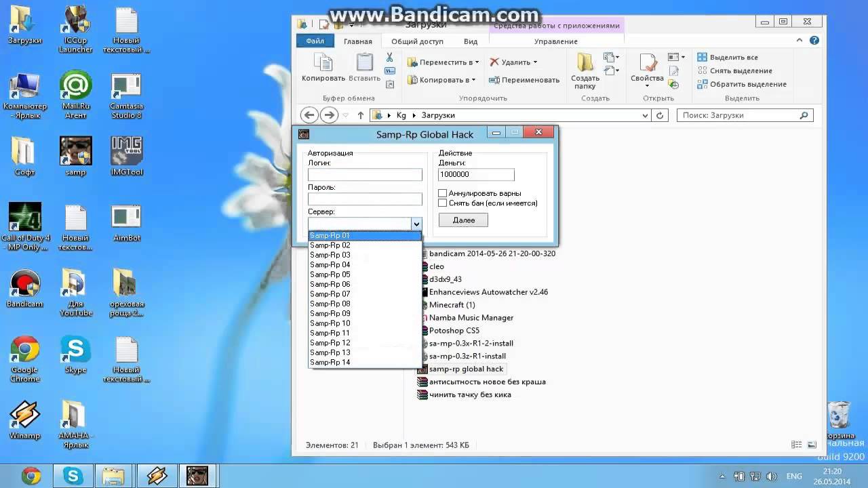Click Выделить все in the ribbon
The width and height of the screenshot is (868, 488).
click(x=728, y=58)
